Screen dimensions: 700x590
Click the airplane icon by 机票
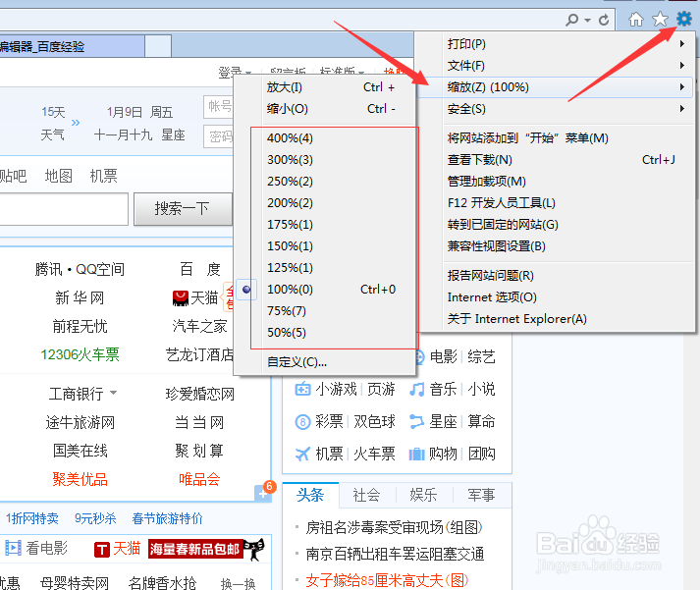click(x=302, y=454)
